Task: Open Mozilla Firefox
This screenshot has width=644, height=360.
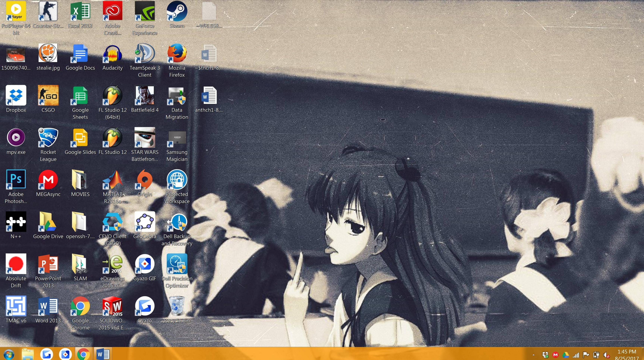Action: (x=177, y=54)
